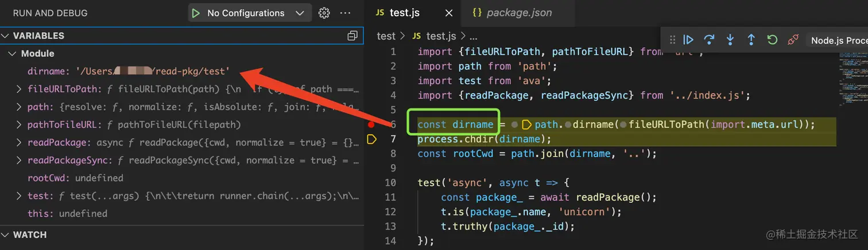Click the red Disconnect plug icon

point(793,40)
